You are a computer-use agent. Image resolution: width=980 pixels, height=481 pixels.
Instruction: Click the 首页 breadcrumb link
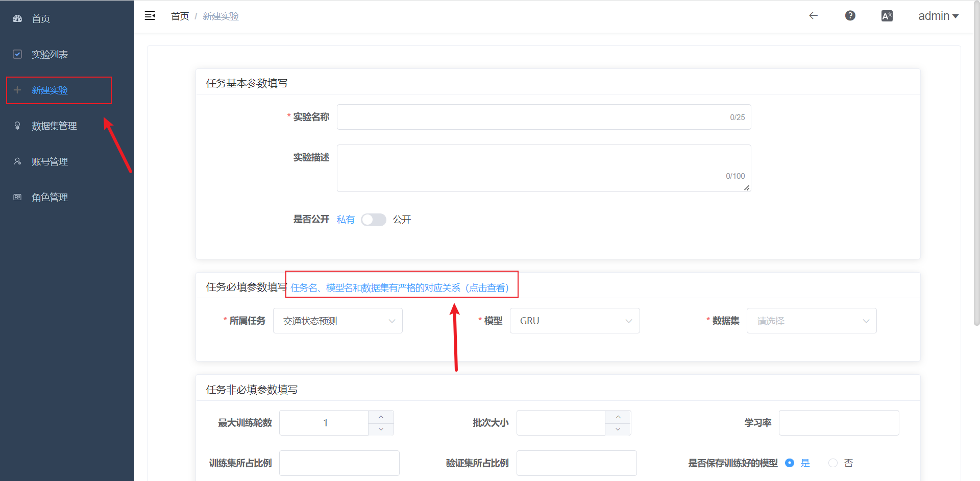pyautogui.click(x=180, y=16)
